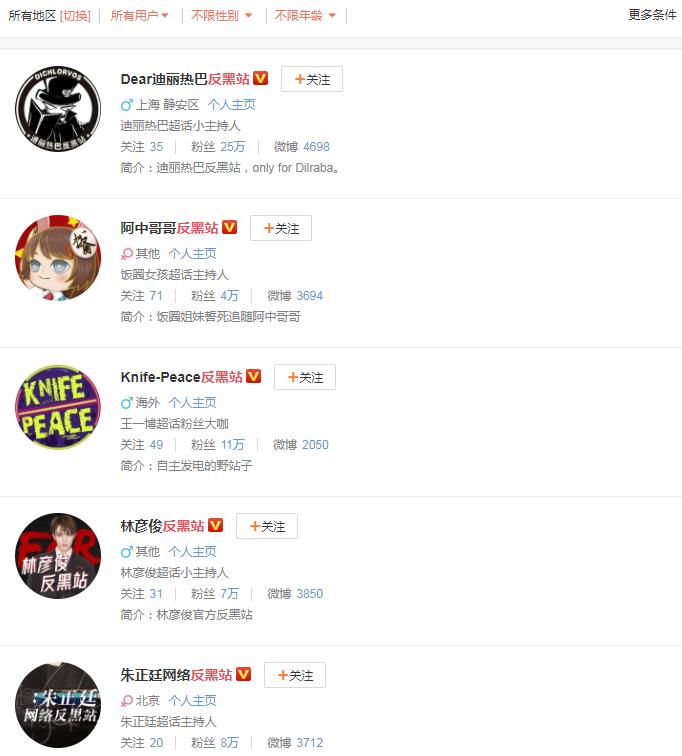Open the Knife Peace avatar picture
Image resolution: width=682 pixels, height=756 pixels.
click(x=58, y=407)
